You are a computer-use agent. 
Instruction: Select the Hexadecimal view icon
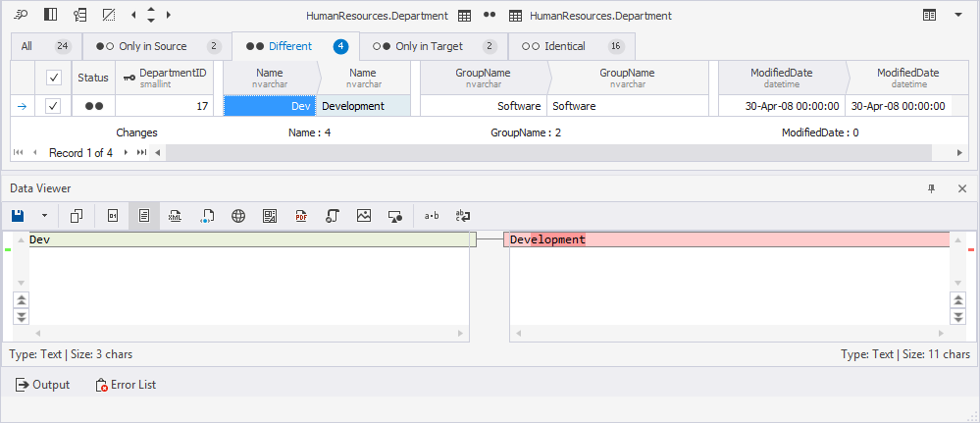click(x=113, y=215)
